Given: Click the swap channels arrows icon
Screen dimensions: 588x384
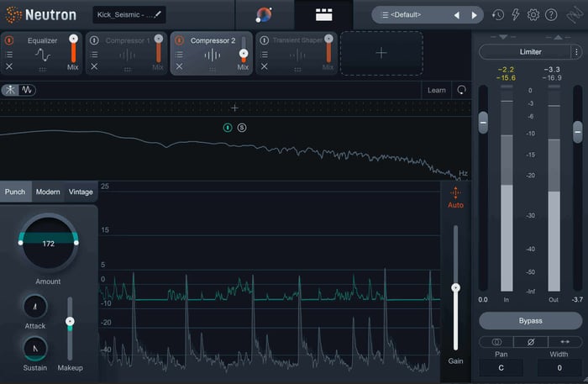Looking at the screenshot, I should (x=565, y=342).
